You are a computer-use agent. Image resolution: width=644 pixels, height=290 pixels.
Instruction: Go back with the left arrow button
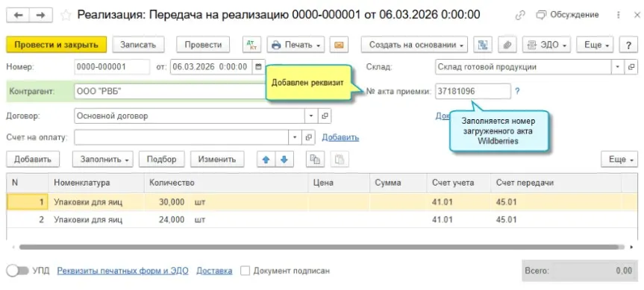tap(18, 15)
